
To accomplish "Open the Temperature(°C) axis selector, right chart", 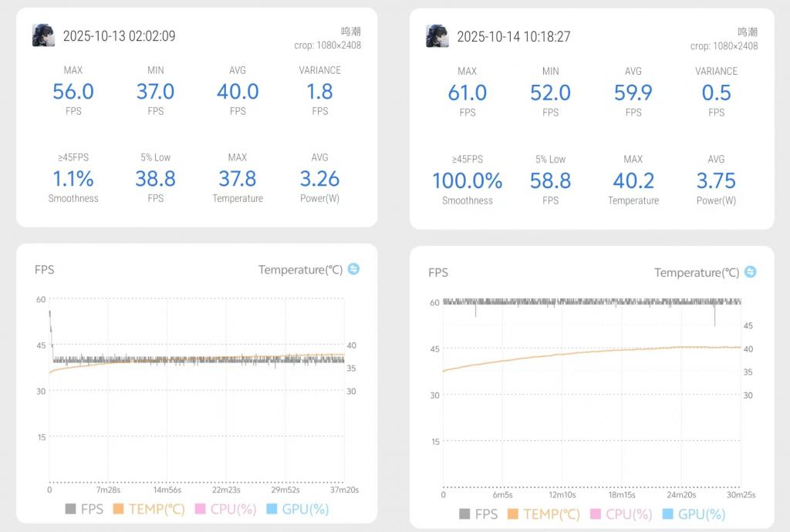I will click(x=697, y=273).
